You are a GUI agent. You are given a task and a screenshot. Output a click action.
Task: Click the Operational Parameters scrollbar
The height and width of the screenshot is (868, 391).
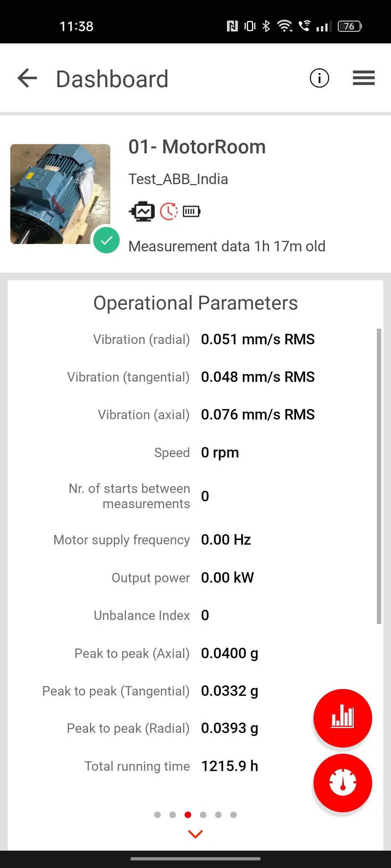[379, 476]
